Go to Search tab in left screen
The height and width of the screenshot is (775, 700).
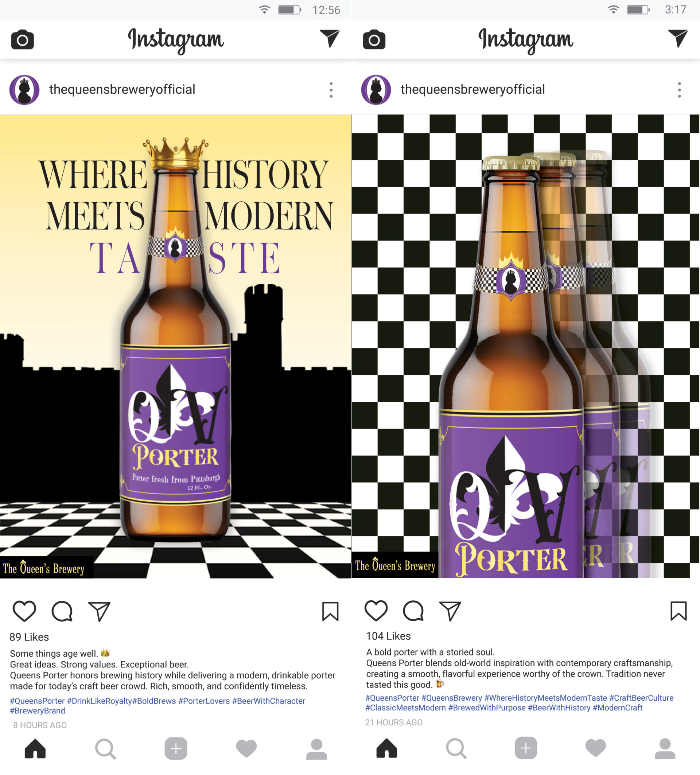[x=105, y=749]
